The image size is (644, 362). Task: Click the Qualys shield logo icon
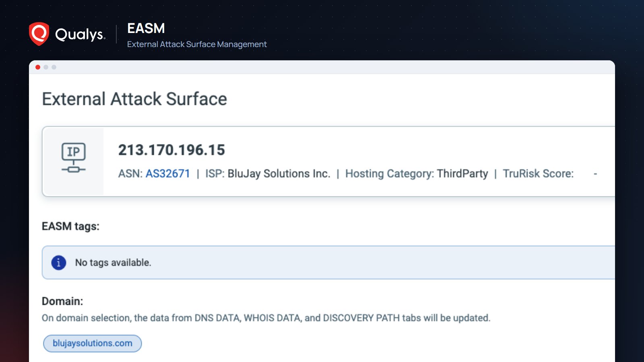point(39,34)
